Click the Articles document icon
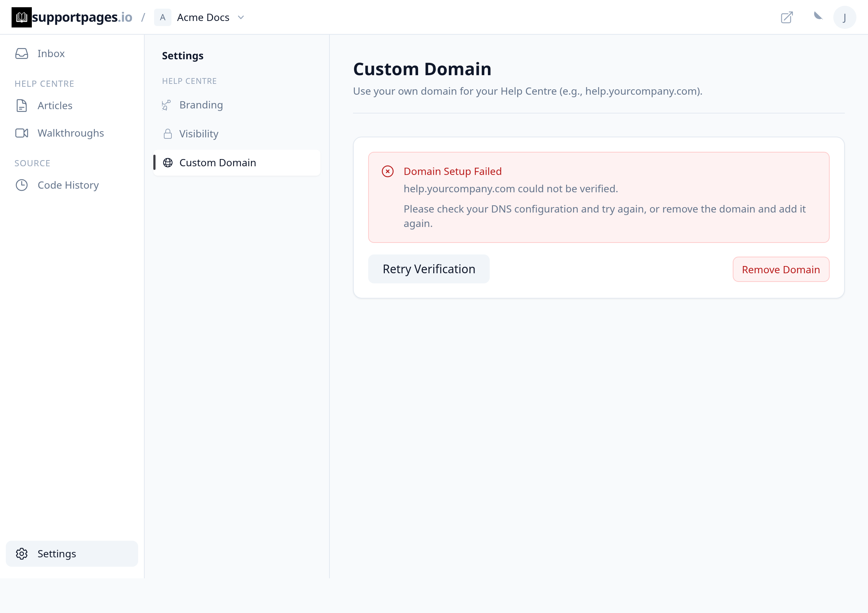 (x=22, y=106)
